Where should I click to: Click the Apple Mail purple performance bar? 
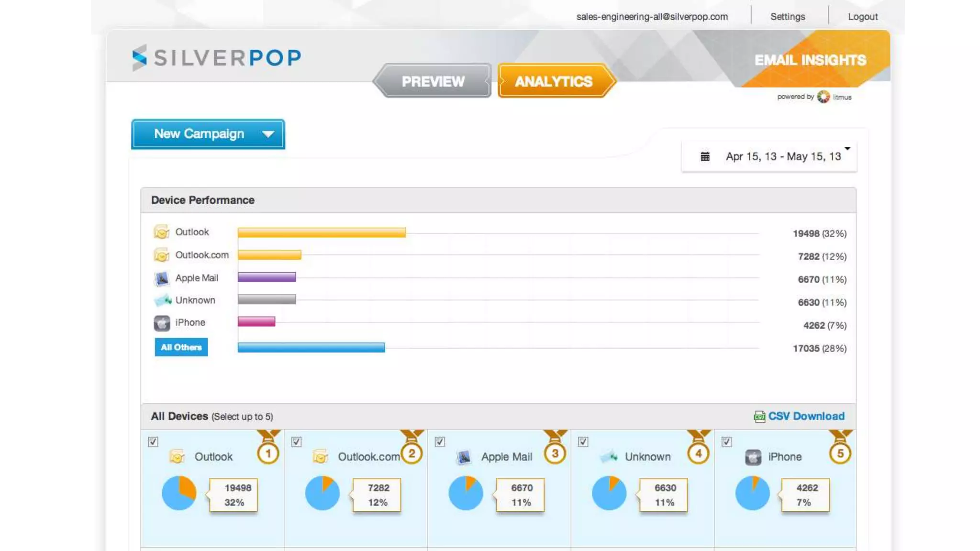click(267, 277)
